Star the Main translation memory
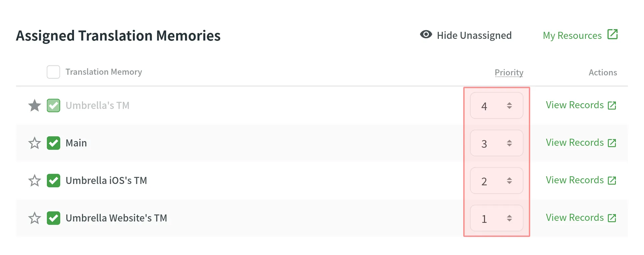This screenshot has height=255, width=644. point(34,143)
